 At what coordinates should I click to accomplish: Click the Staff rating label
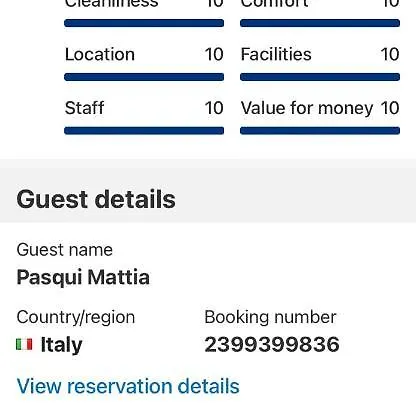[x=85, y=108]
